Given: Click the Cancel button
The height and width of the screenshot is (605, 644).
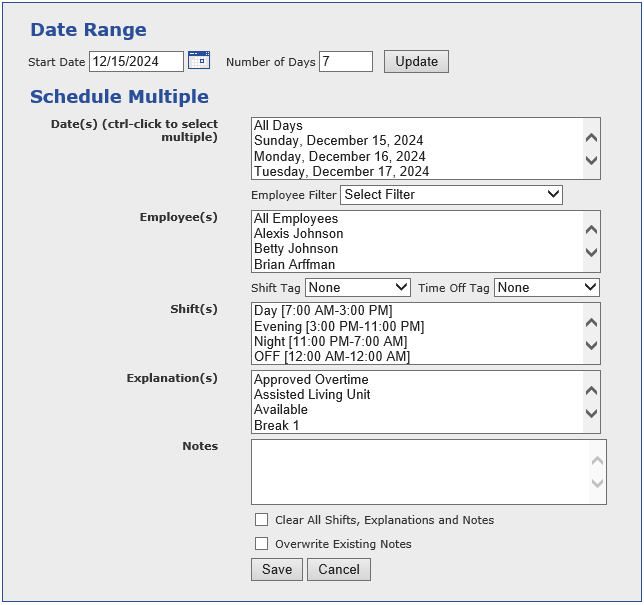Looking at the screenshot, I should tap(339, 569).
